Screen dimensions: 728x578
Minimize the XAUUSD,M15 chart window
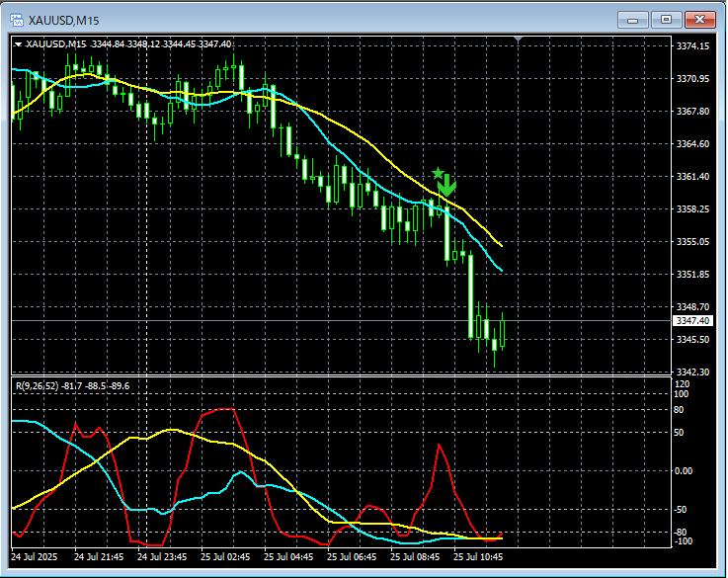(632, 19)
